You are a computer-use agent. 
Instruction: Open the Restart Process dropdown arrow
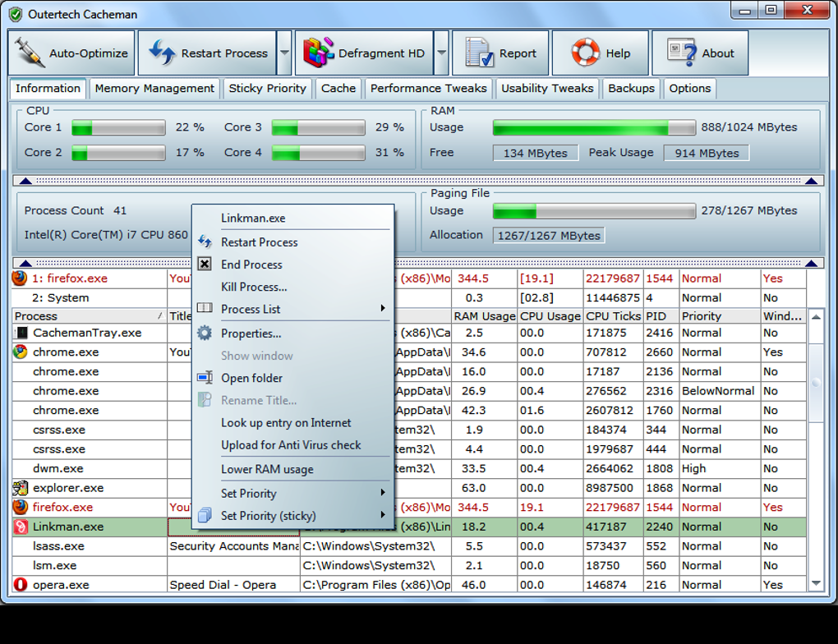[285, 53]
